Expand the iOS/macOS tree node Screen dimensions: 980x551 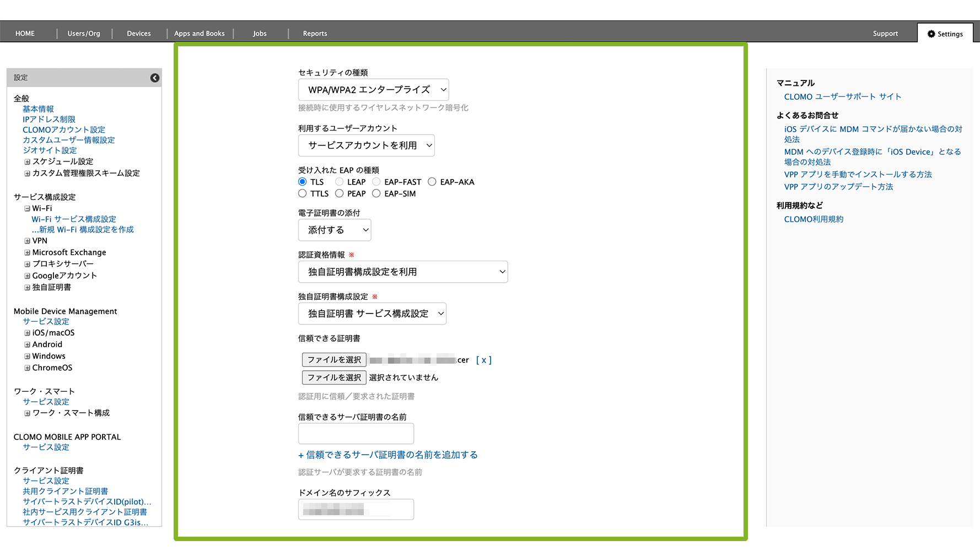pyautogui.click(x=27, y=333)
